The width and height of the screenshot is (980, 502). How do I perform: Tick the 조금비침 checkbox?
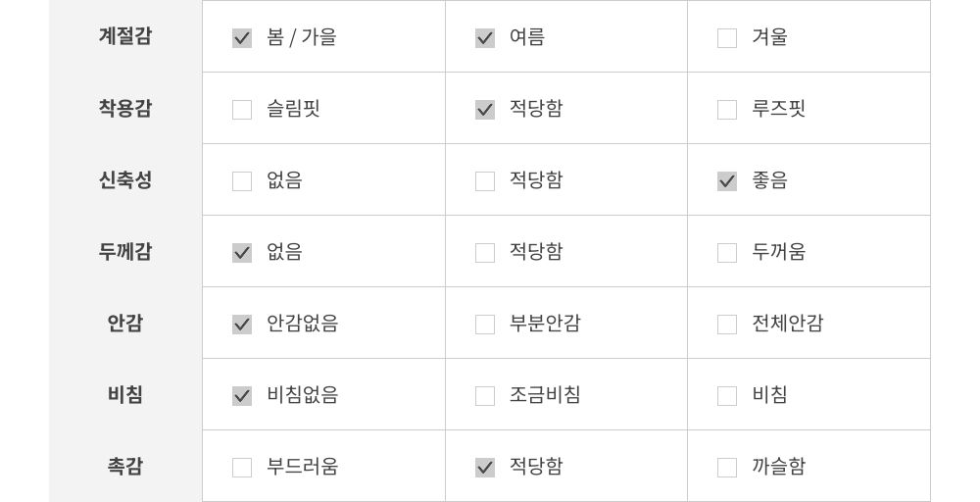tap(485, 396)
